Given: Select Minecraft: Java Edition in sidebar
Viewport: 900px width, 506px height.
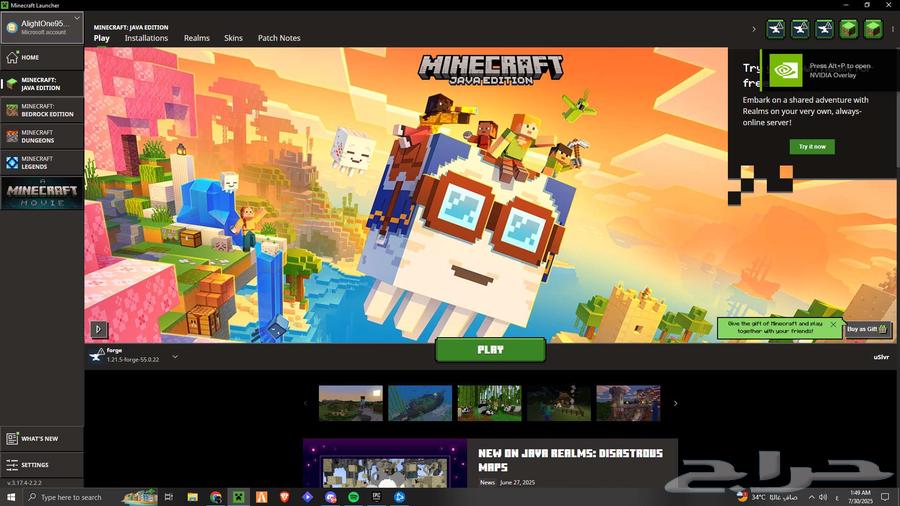Looking at the screenshot, I should [x=42, y=84].
